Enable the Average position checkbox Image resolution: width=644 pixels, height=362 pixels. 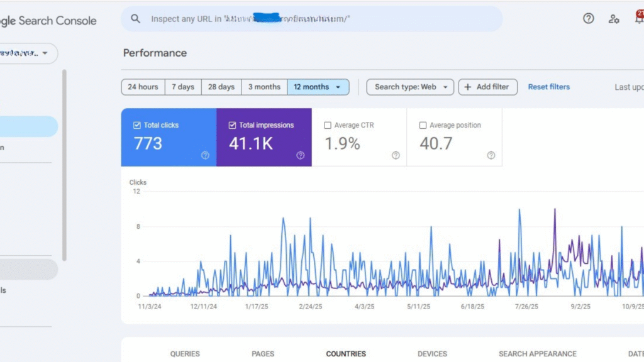[x=423, y=125]
